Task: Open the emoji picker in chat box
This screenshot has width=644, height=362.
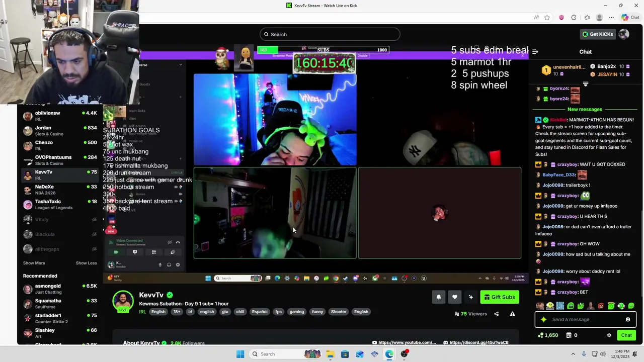Action: tap(627, 319)
